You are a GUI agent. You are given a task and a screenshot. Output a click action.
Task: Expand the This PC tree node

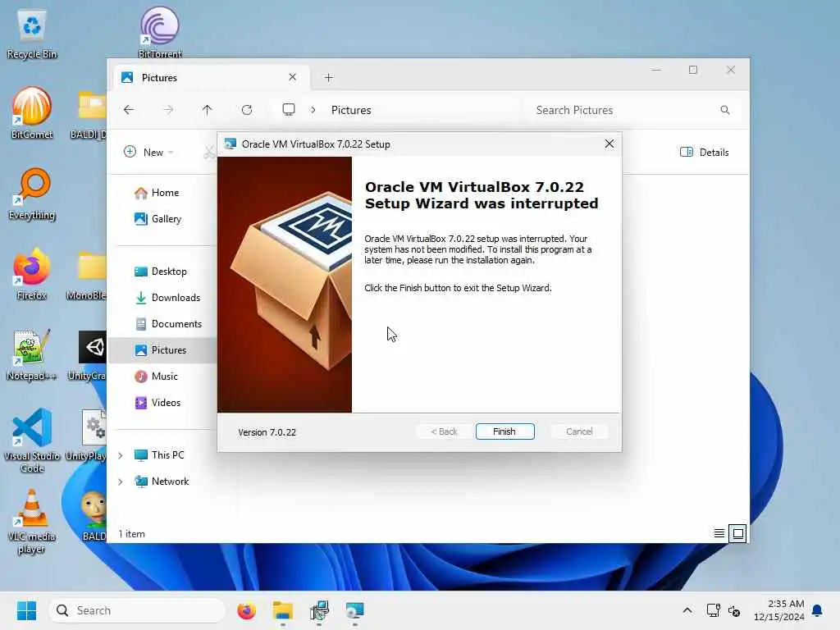click(x=121, y=455)
